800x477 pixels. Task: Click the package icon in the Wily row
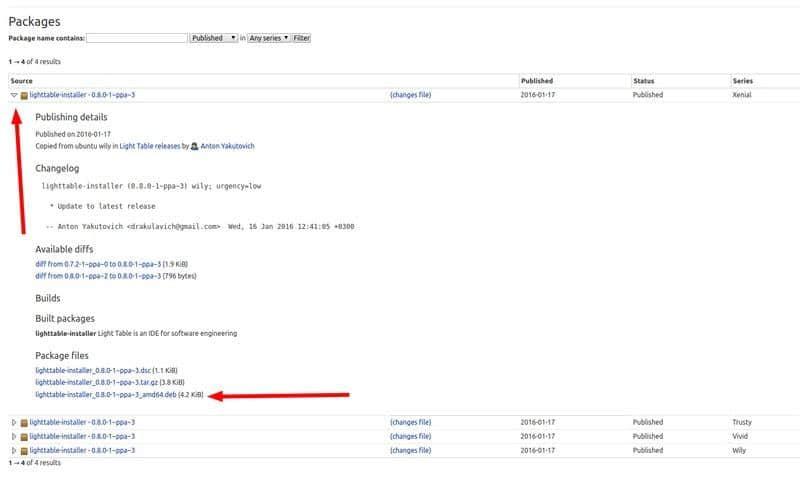pos(24,450)
